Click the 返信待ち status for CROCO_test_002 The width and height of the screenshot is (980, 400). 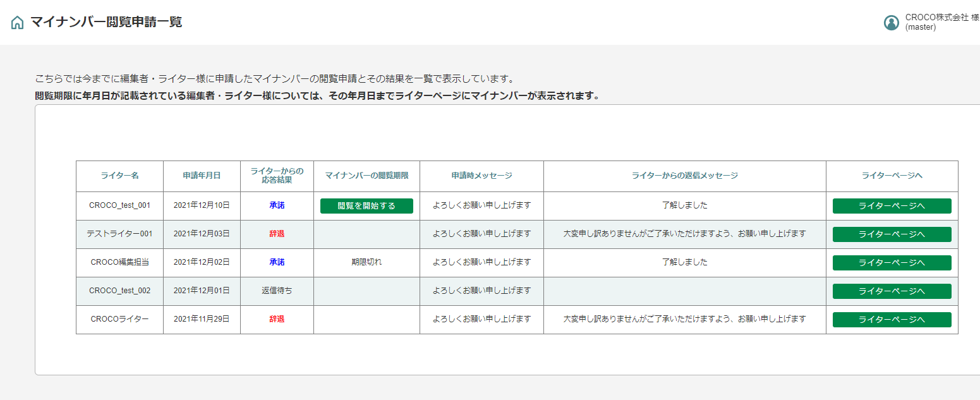click(x=277, y=291)
